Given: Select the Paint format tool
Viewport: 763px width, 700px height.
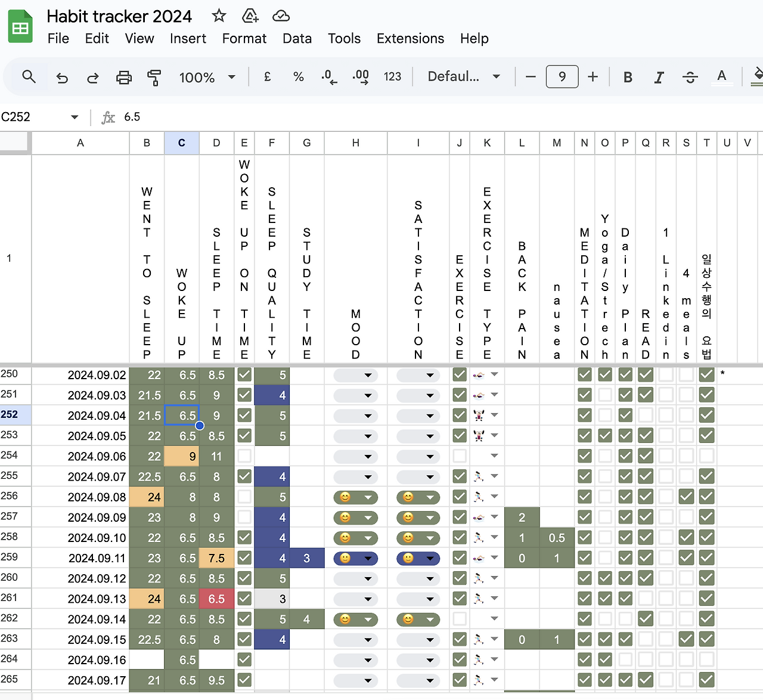Looking at the screenshot, I should (154, 76).
